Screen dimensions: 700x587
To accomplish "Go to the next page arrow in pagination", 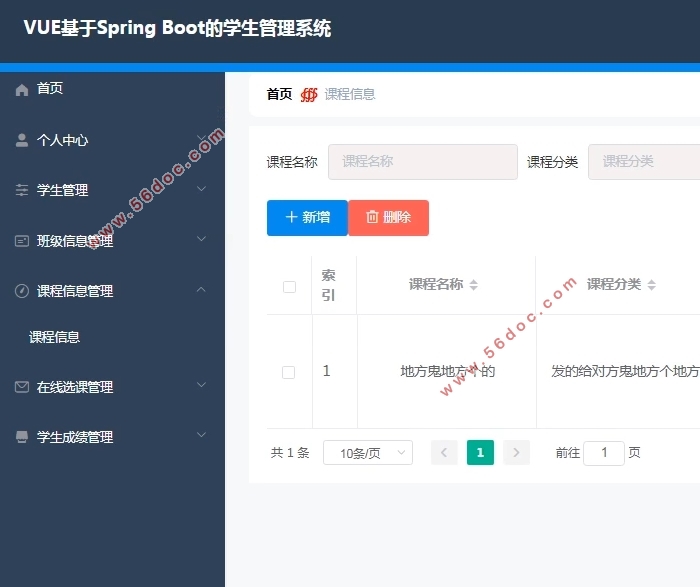I will click(x=516, y=453).
